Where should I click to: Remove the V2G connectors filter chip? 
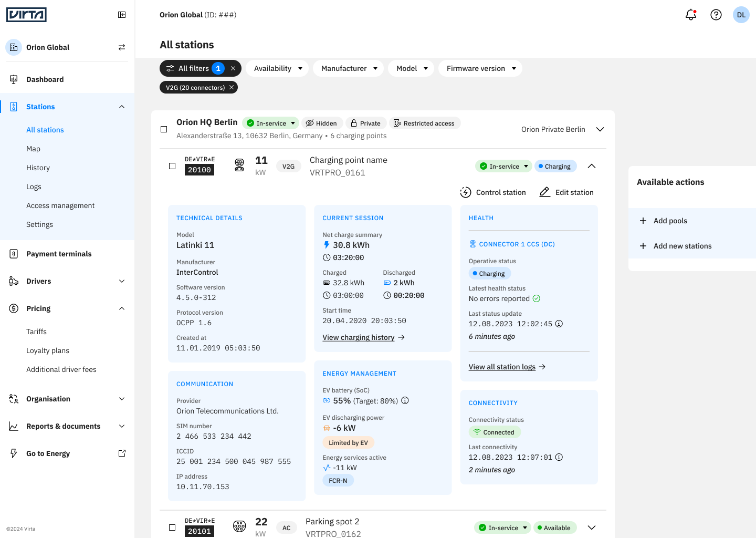click(232, 87)
